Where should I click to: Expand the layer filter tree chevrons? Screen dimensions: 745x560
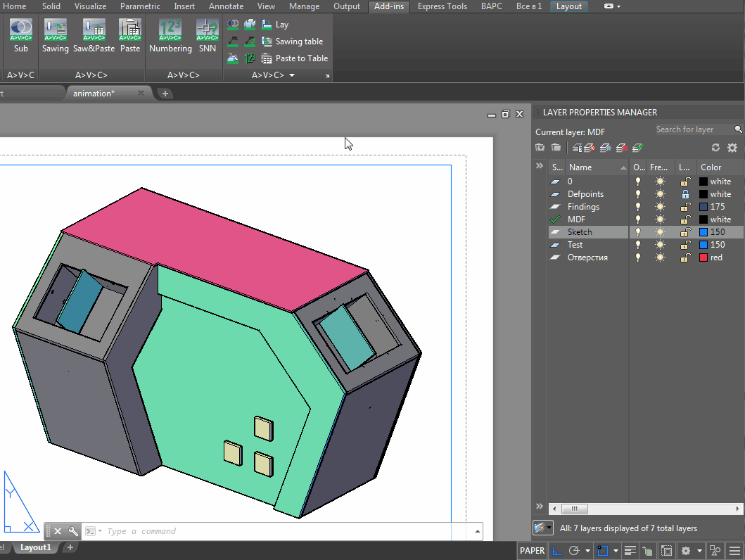pyautogui.click(x=540, y=167)
